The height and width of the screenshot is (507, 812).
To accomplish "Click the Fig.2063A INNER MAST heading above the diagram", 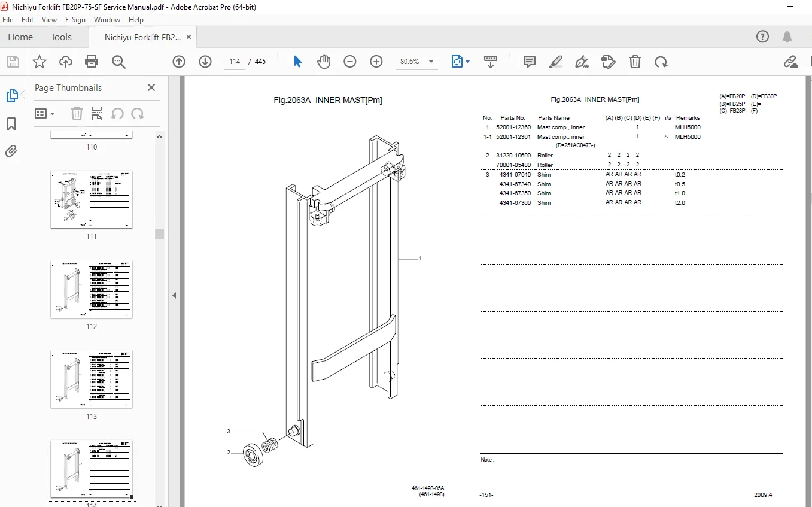I will point(328,100).
